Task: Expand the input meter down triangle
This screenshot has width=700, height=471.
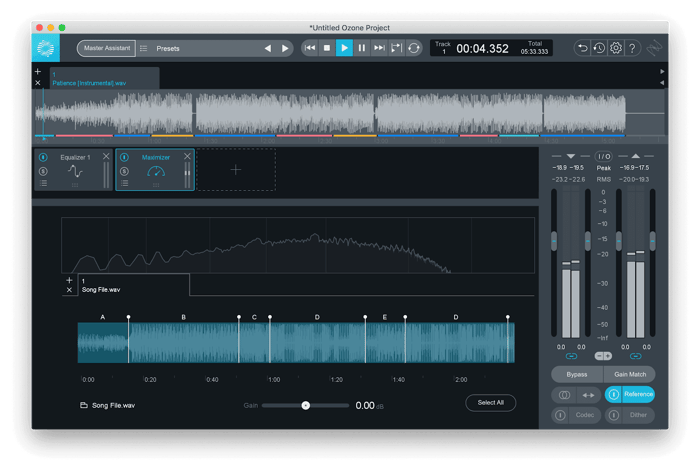Action: tap(571, 156)
